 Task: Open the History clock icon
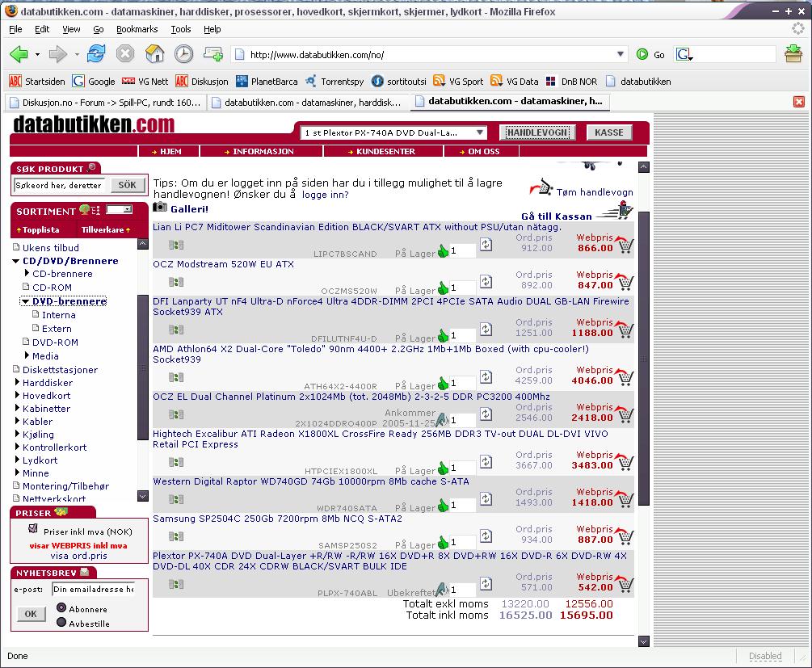tap(183, 54)
